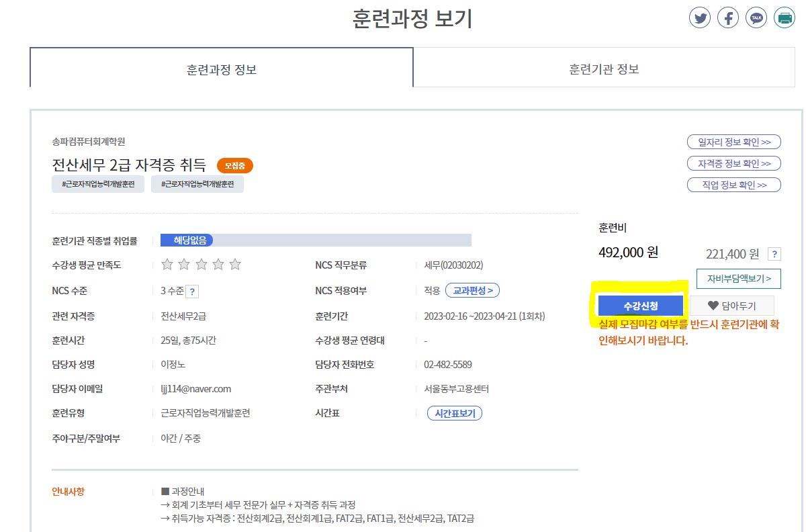Print the training course page
This screenshot has height=532, width=806.
[785, 17]
